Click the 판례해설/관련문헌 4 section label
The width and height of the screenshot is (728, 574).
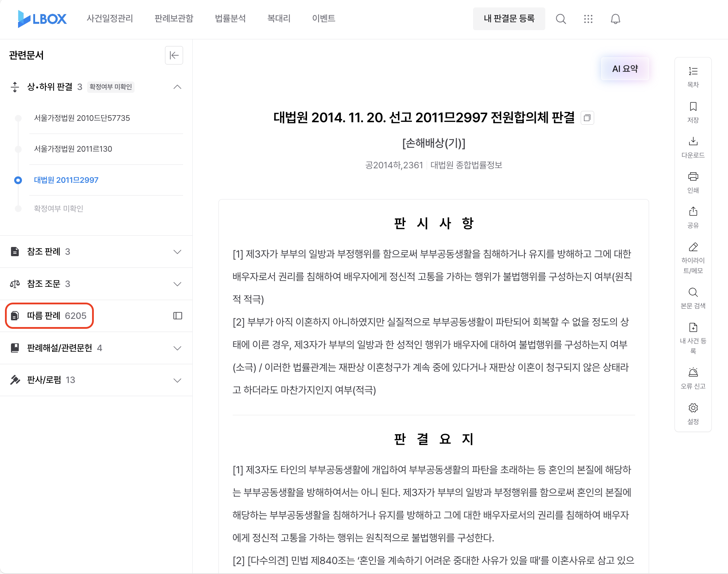[64, 348]
